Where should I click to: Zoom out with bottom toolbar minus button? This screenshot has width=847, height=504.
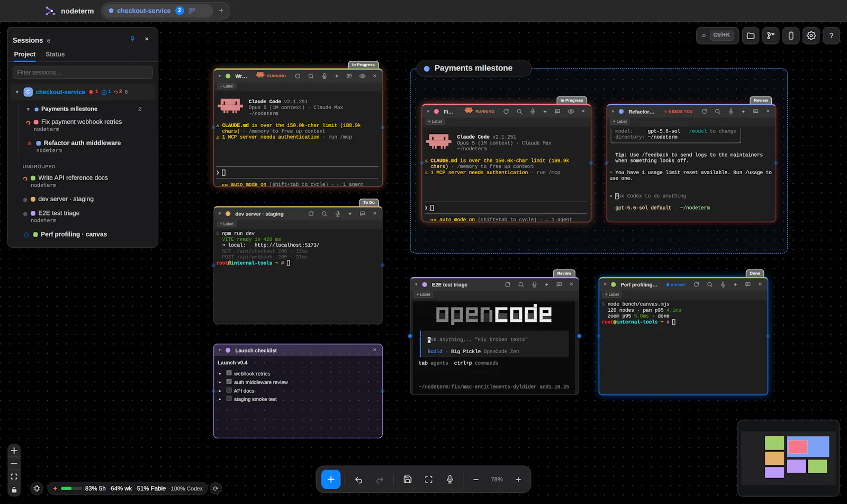pos(476,480)
